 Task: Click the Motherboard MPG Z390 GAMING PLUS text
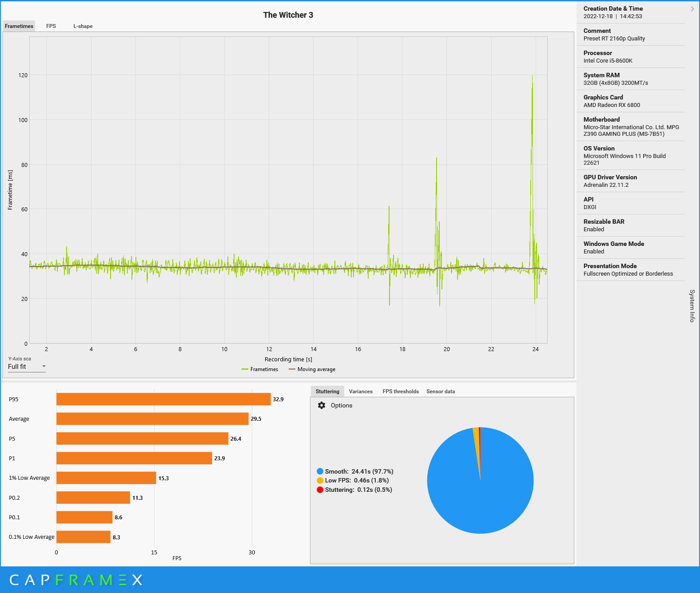[631, 130]
